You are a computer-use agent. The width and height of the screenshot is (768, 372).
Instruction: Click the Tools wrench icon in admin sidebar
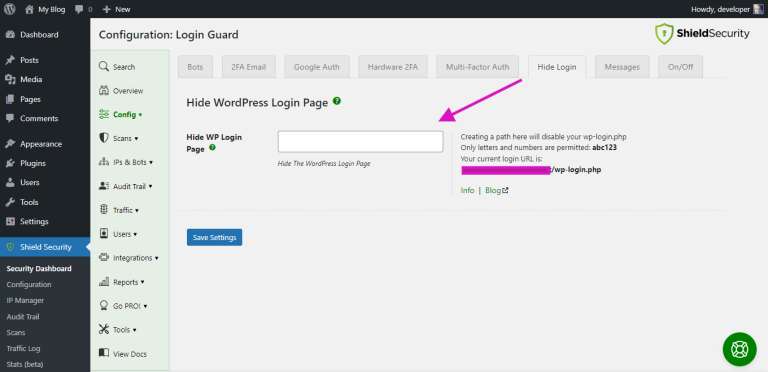coord(10,202)
